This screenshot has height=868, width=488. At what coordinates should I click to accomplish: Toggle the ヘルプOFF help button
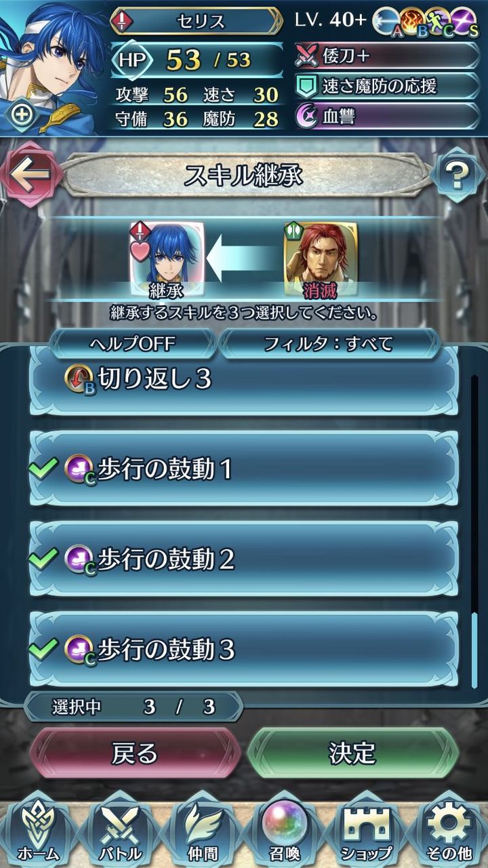(134, 344)
